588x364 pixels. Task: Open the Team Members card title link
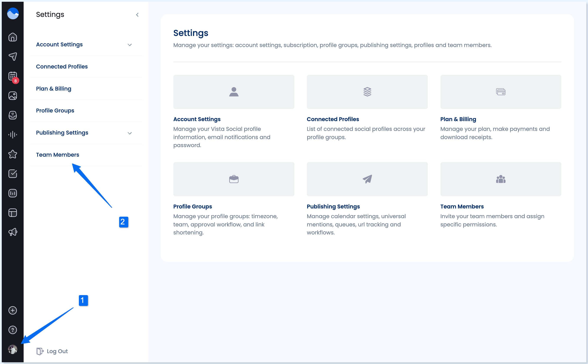[x=462, y=206]
